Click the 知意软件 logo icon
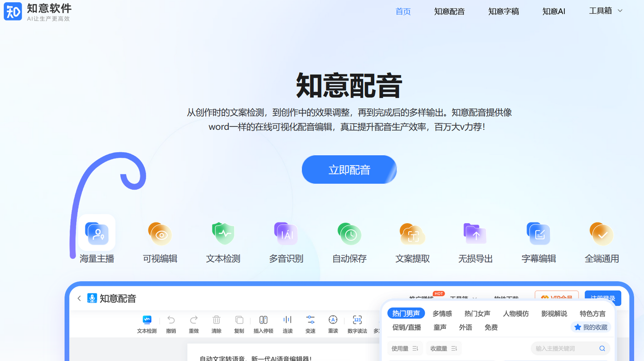 click(x=13, y=12)
